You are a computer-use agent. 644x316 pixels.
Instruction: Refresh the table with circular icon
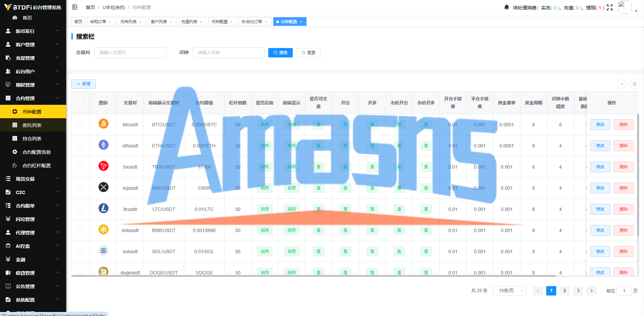click(x=635, y=84)
